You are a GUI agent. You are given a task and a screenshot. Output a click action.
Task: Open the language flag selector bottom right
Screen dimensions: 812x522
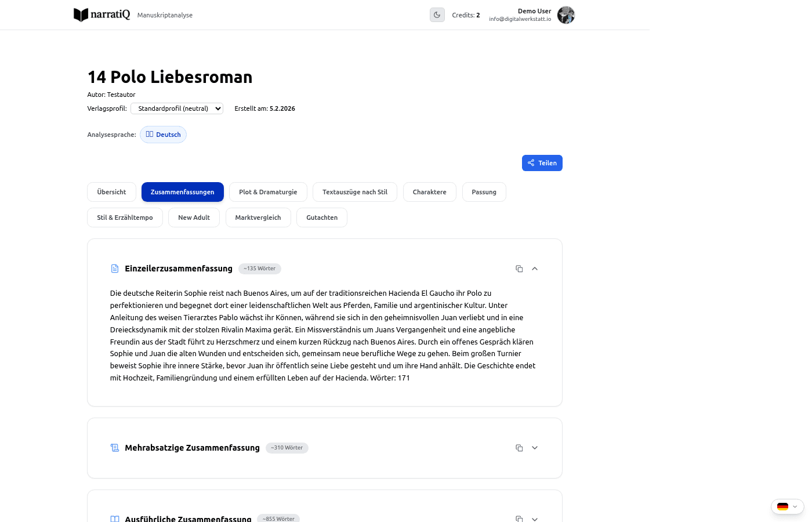[787, 506]
